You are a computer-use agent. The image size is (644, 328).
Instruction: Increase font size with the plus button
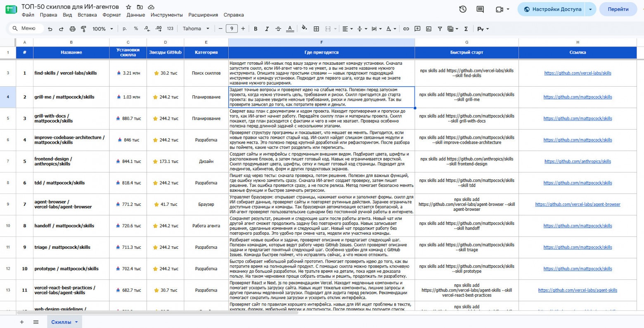pyautogui.click(x=243, y=29)
